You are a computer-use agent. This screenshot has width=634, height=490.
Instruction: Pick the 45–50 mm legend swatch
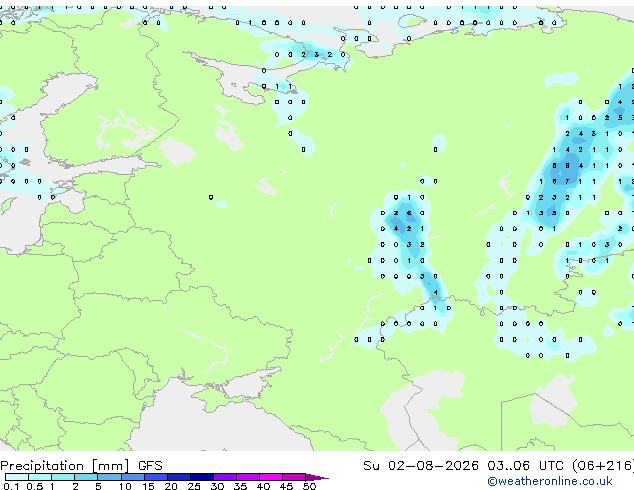tap(294, 477)
